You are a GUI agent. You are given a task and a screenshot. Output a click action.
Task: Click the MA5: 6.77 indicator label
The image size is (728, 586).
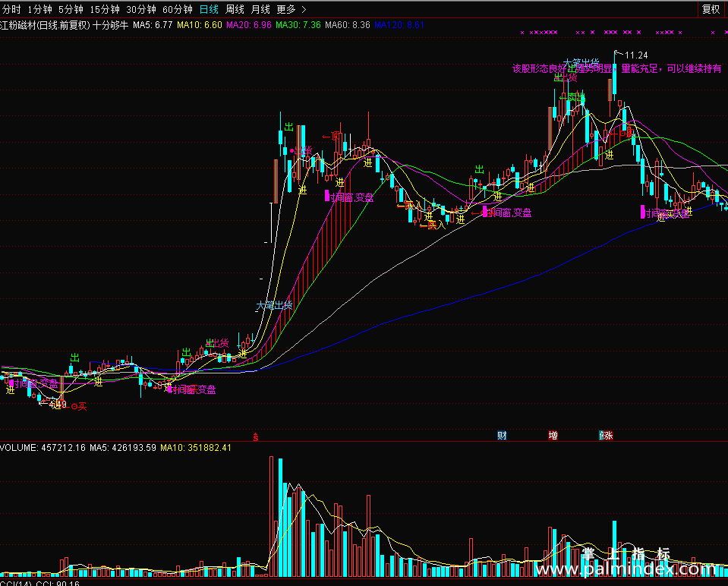pos(153,25)
